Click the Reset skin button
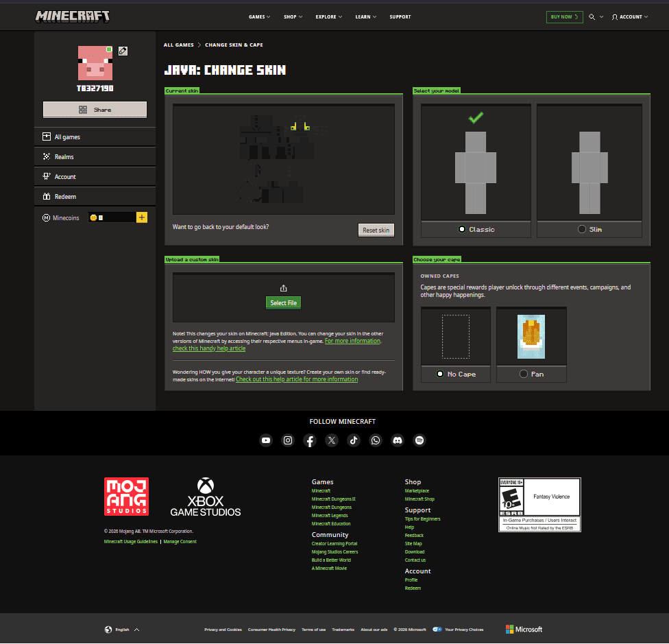This screenshot has width=669, height=644. point(376,230)
